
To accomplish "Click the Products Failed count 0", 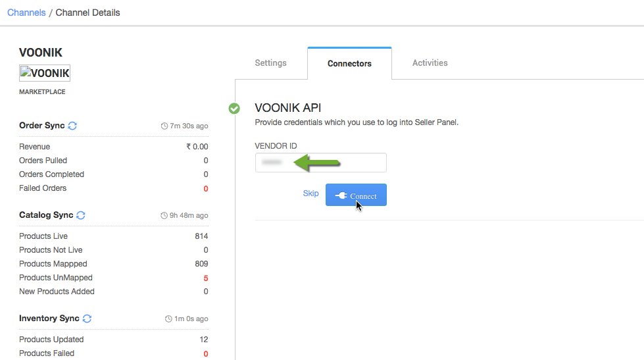I will click(206, 354).
